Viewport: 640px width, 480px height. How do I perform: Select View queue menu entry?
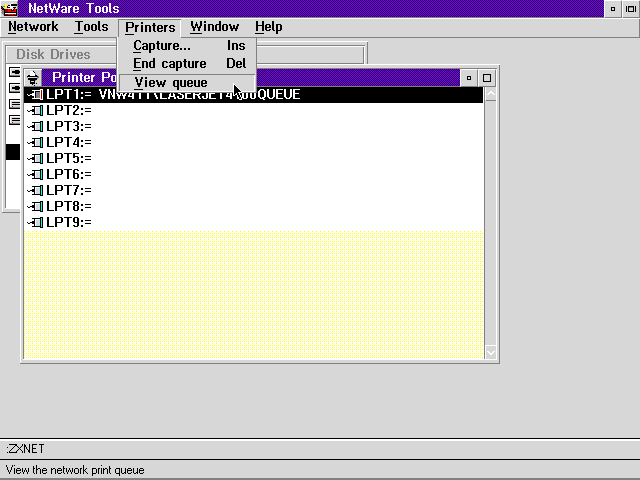click(x=187, y=83)
